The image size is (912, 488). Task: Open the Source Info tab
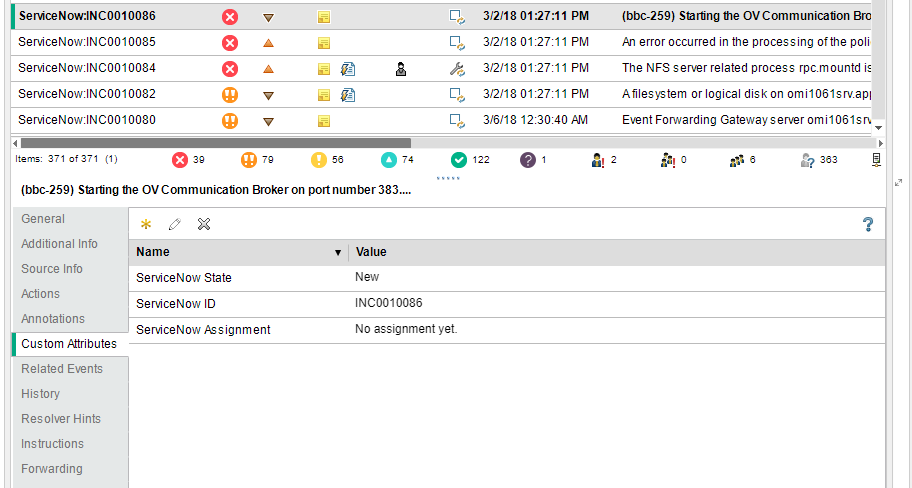(52, 269)
